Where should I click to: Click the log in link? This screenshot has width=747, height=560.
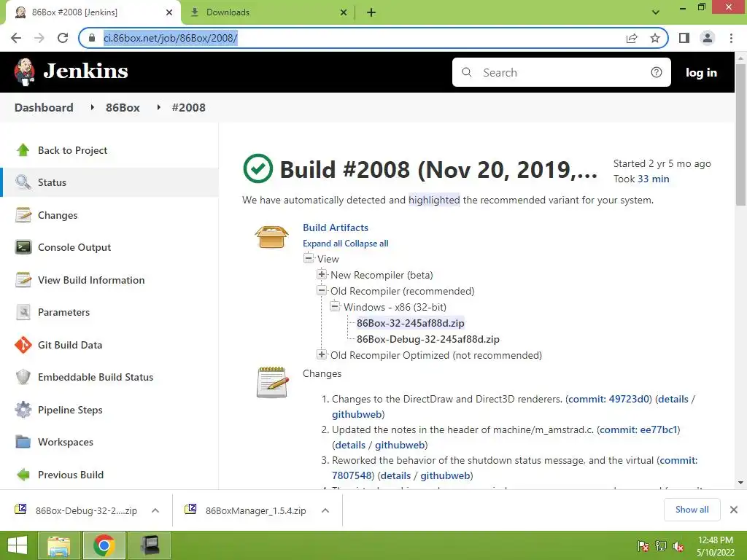(x=701, y=72)
